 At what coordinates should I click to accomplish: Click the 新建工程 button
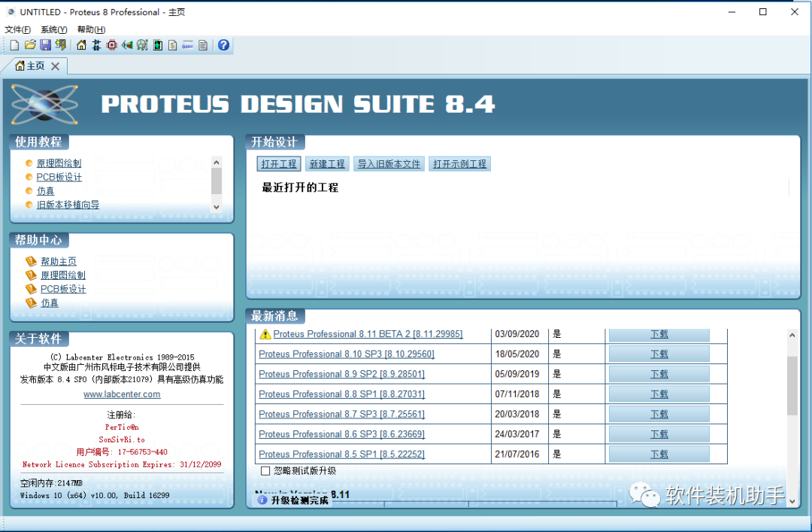pyautogui.click(x=327, y=164)
